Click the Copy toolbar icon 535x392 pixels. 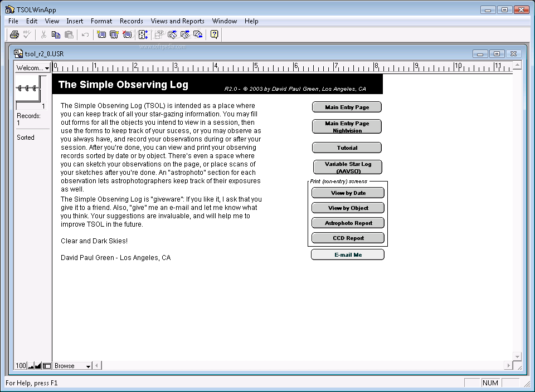[56, 35]
